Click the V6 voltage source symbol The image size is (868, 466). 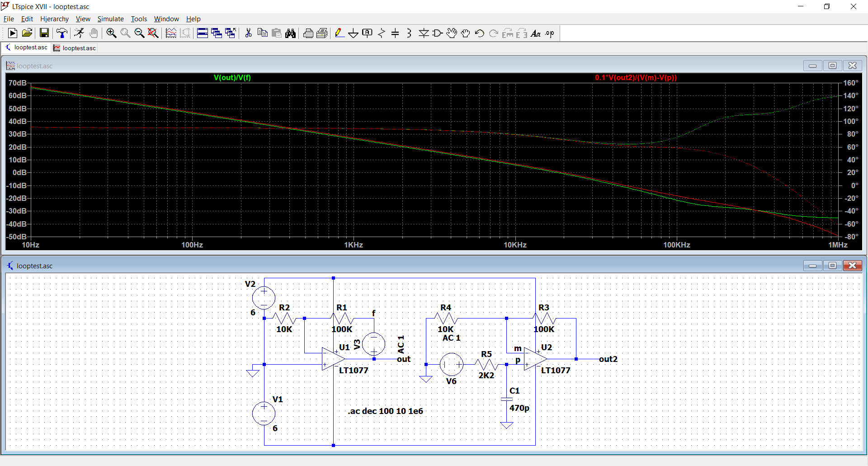point(451,364)
